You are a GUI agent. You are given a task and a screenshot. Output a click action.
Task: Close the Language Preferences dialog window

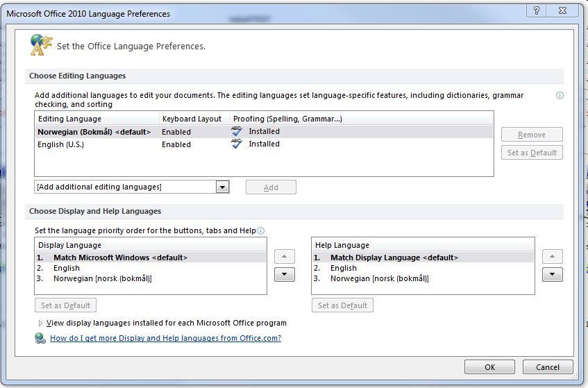coord(564,11)
